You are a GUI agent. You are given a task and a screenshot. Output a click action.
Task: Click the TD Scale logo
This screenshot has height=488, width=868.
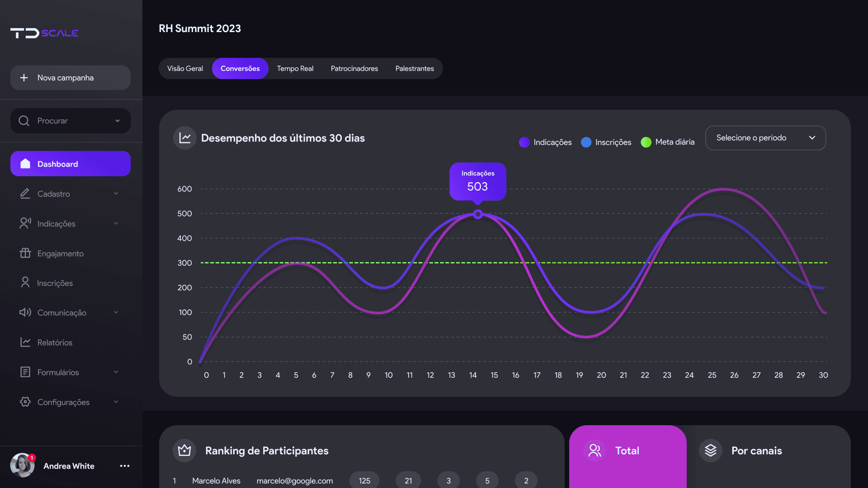point(44,33)
